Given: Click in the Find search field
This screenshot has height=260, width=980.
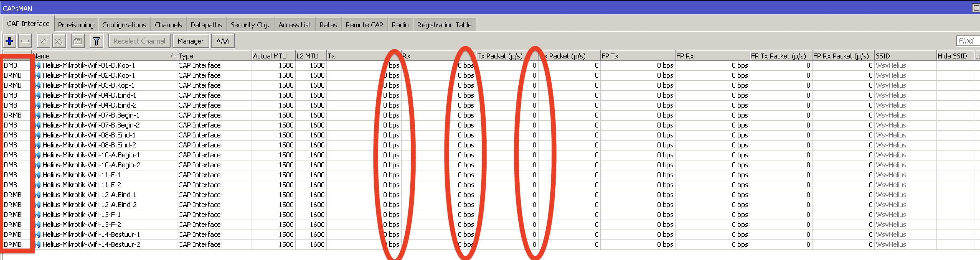Looking at the screenshot, I should 968,41.
